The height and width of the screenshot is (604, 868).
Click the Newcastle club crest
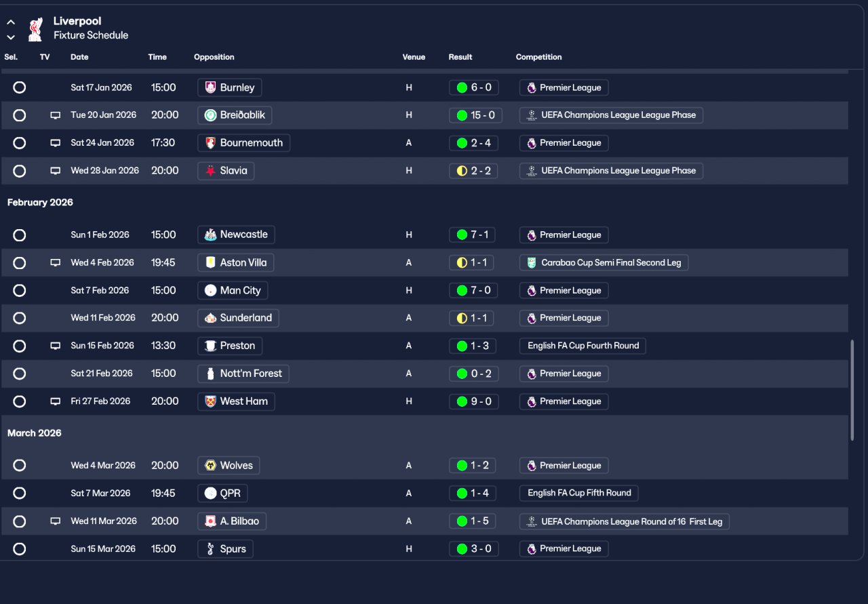click(210, 235)
